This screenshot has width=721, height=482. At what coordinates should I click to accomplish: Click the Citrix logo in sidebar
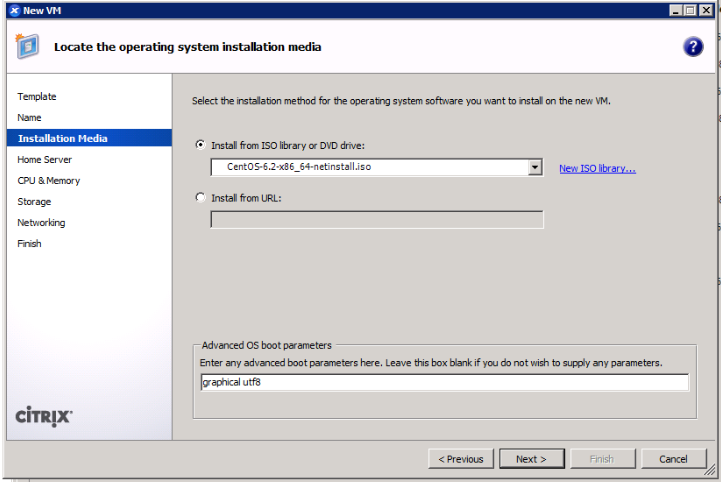tap(44, 417)
